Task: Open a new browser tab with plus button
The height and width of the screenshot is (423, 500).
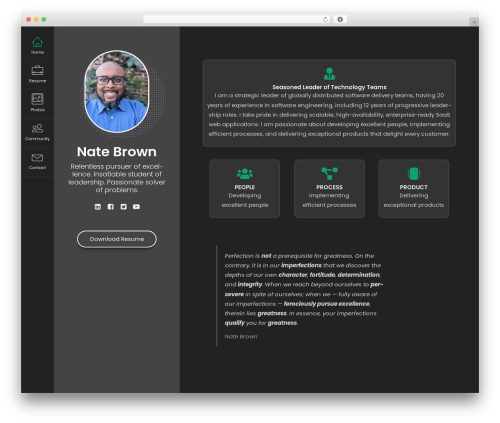Action: 474,22
